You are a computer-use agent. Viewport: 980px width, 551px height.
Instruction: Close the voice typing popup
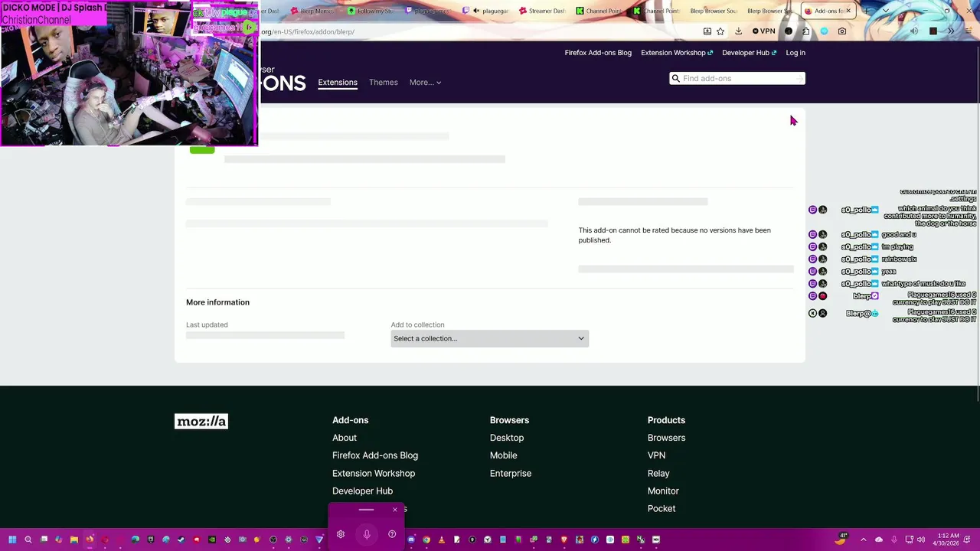[x=395, y=510]
